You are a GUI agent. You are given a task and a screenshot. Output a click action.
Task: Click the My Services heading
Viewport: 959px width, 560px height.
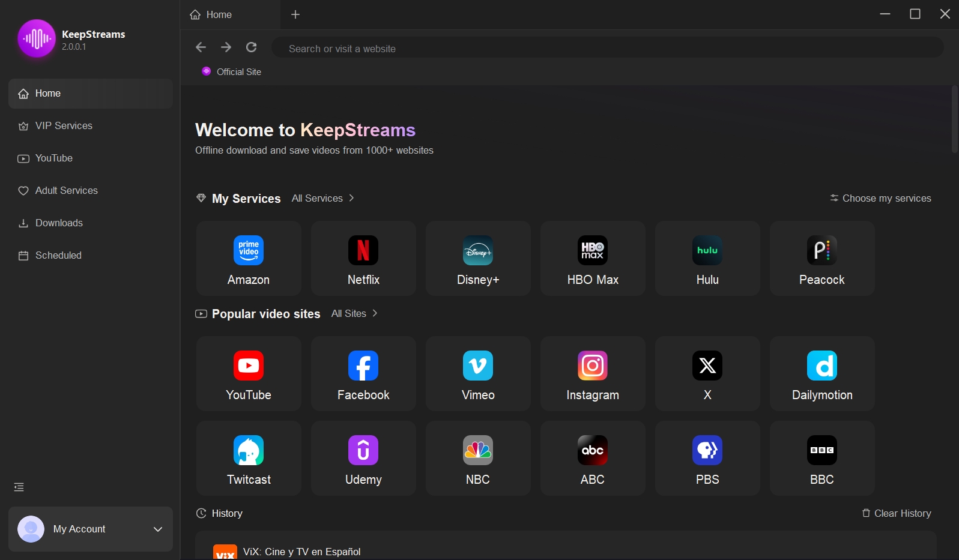(x=246, y=199)
